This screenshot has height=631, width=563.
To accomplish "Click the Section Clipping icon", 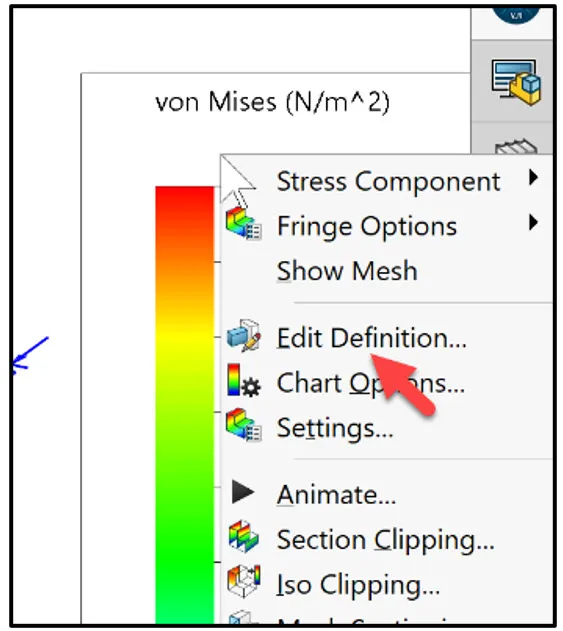I will 244,536.
